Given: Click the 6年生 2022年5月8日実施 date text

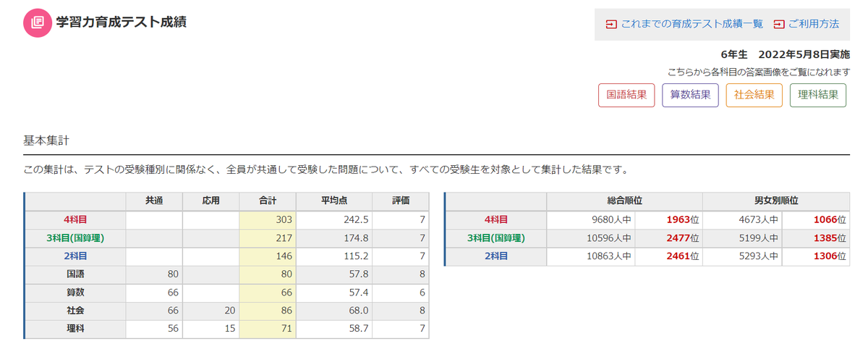Looking at the screenshot, I should pyautogui.click(x=786, y=55).
